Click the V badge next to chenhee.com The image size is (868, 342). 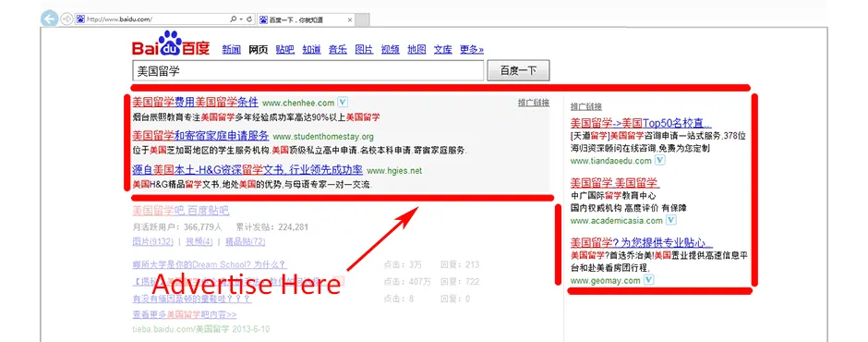(343, 102)
